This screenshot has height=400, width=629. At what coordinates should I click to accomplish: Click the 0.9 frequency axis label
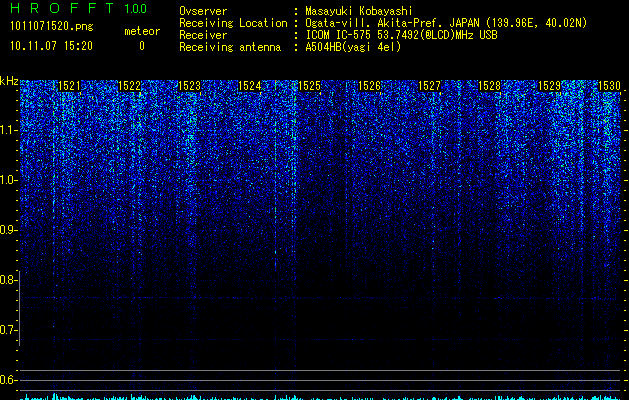(9, 230)
